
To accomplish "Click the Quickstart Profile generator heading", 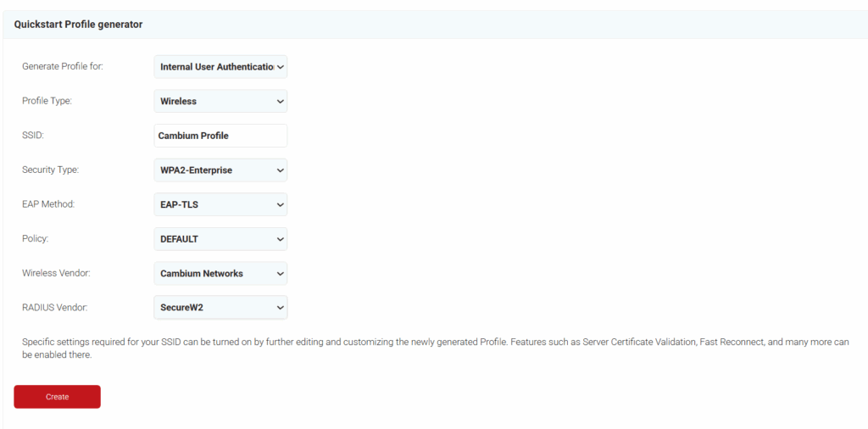I will (x=78, y=25).
